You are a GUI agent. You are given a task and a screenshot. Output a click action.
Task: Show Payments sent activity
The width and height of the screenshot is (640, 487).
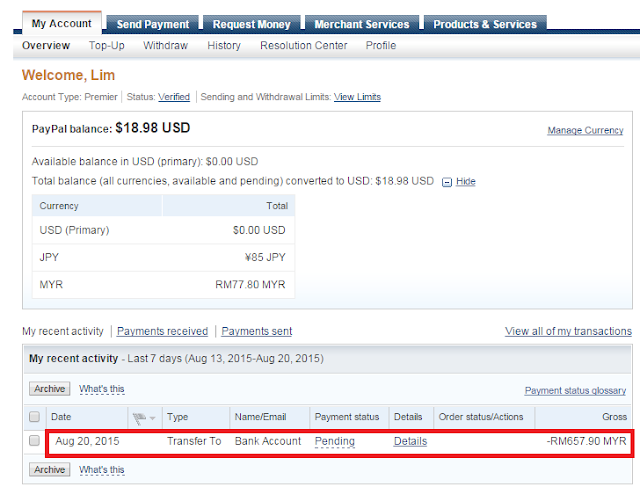(x=257, y=331)
